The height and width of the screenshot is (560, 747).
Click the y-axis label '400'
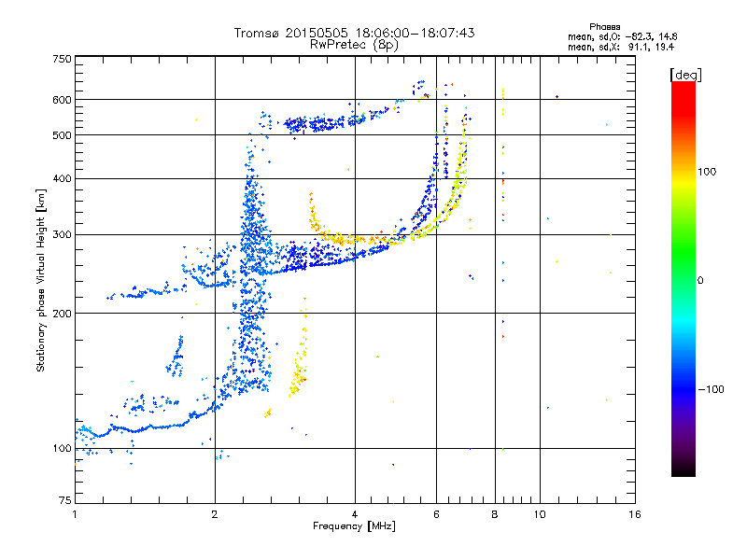62,178
